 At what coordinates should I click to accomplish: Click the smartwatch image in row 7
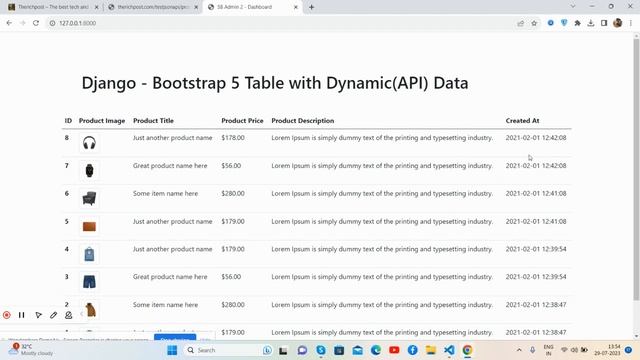[89, 171]
